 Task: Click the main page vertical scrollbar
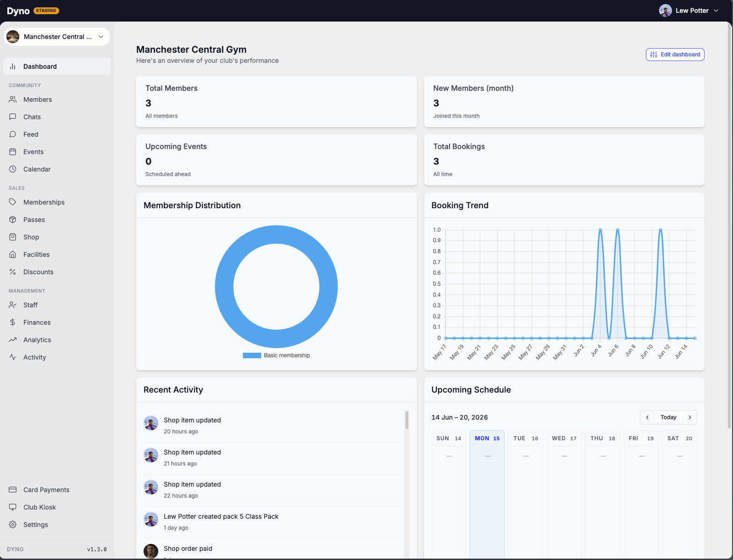click(729, 225)
